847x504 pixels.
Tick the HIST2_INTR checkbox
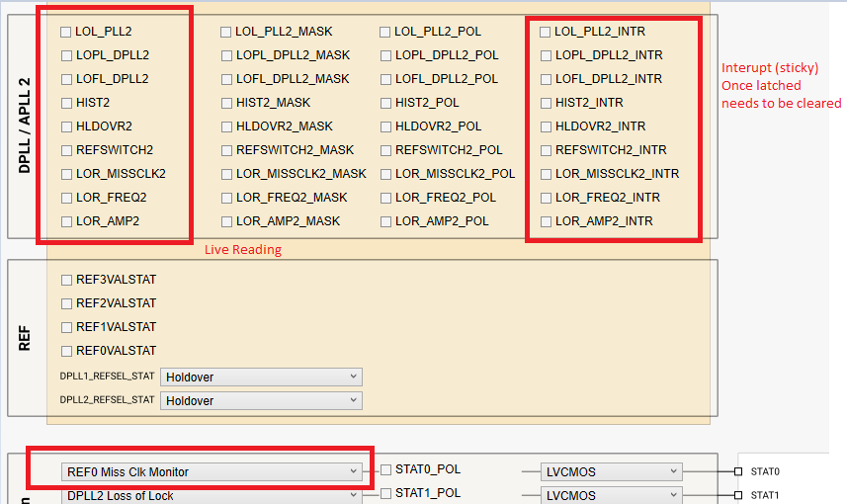546,103
